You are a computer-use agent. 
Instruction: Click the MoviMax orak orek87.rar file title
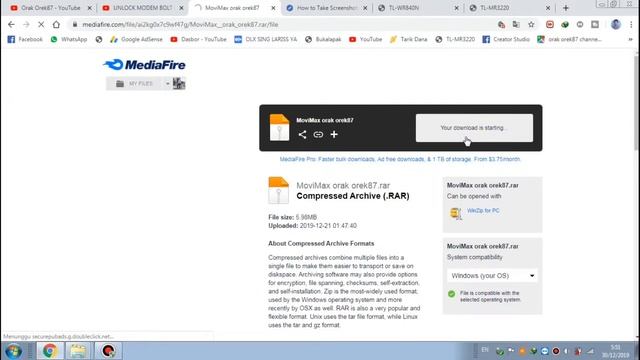[343, 185]
